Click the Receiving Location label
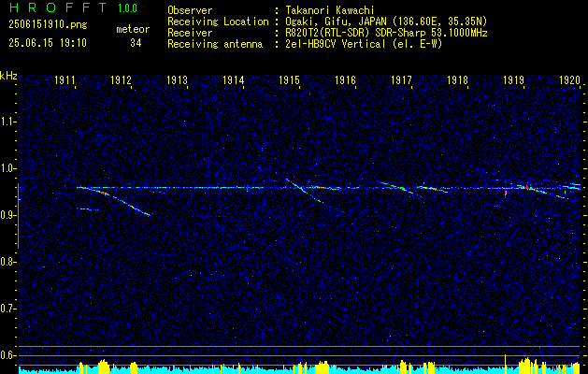This screenshot has width=588, height=374. (x=218, y=22)
